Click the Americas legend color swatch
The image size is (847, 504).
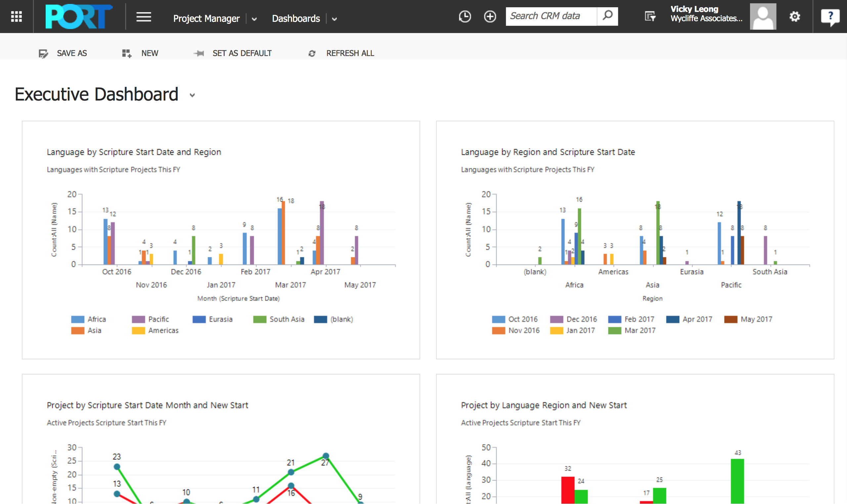[x=138, y=330]
